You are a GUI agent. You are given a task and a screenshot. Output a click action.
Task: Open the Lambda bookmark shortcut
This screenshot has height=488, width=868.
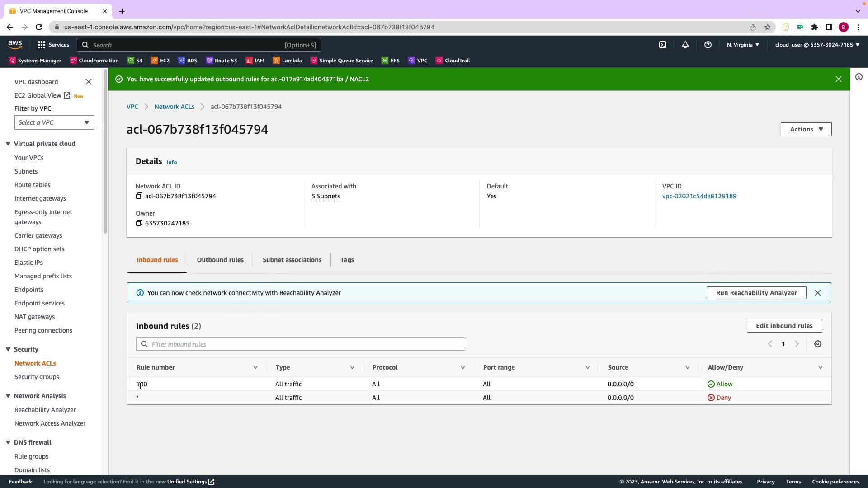click(287, 61)
